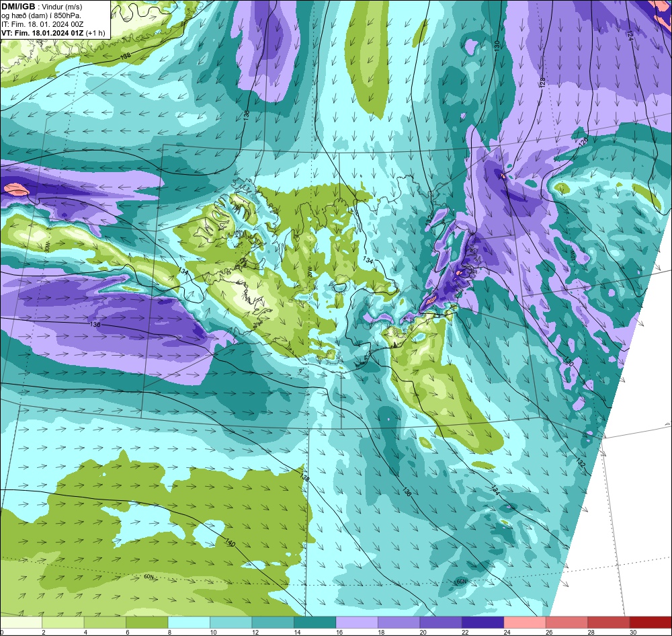The image size is (672, 636).
Task: Click the dark red above-30 m/s legend swatch
Action: pyautogui.click(x=651, y=623)
